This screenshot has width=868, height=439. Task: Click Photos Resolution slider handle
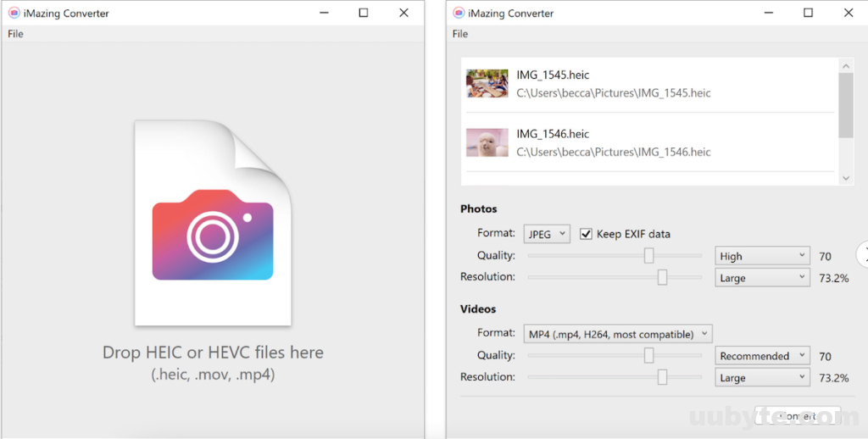662,277
